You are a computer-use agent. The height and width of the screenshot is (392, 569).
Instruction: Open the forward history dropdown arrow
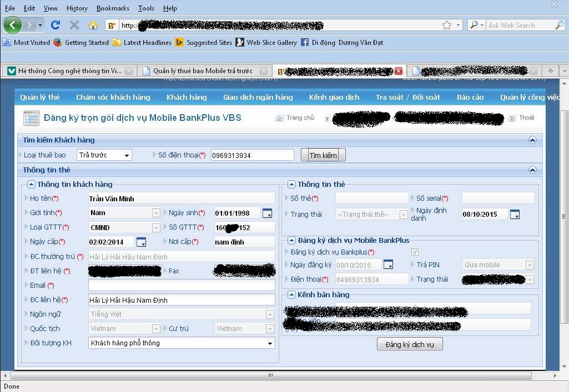click(x=40, y=25)
